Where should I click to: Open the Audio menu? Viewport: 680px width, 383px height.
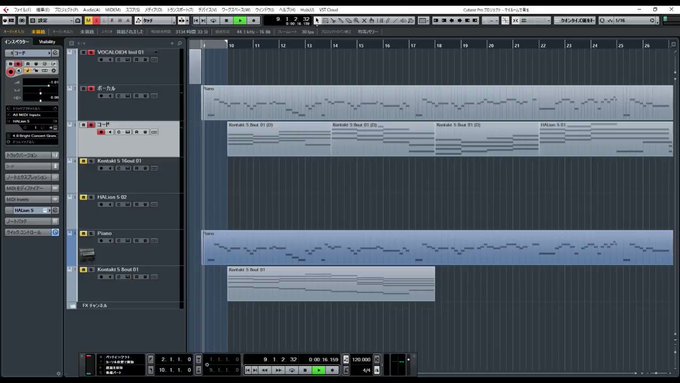pos(91,10)
